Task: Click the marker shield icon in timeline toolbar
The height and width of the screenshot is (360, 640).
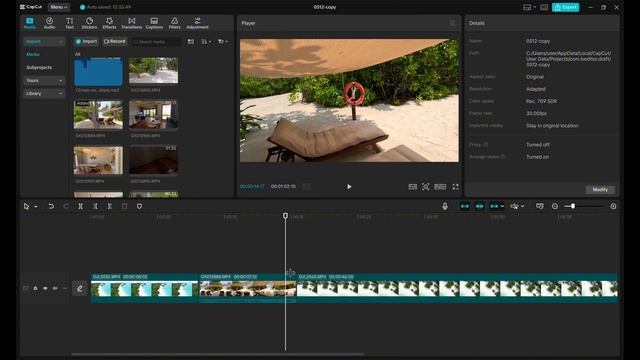Action: [139, 207]
